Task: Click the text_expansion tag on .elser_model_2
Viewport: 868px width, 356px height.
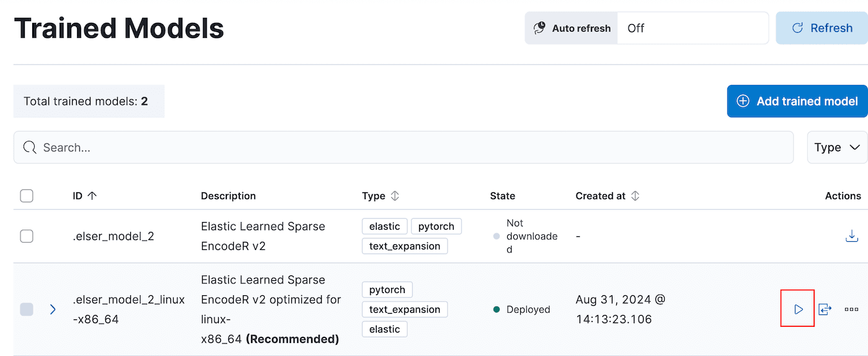Action: pyautogui.click(x=404, y=246)
